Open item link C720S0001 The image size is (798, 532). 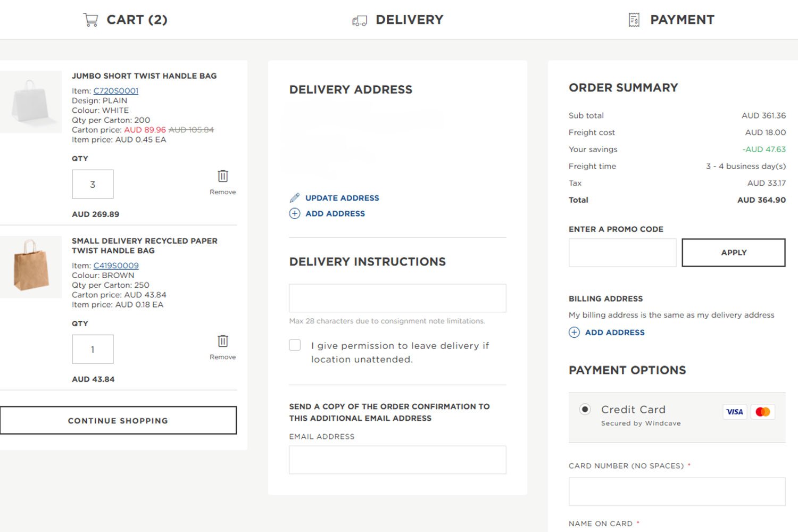point(116,91)
